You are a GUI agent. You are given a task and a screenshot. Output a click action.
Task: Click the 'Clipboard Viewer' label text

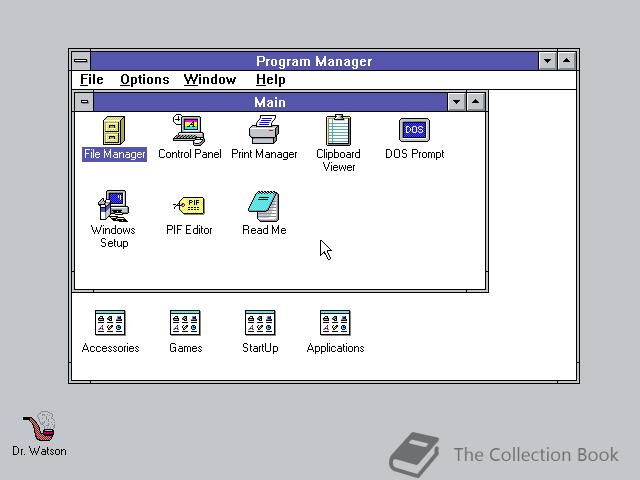[x=338, y=160]
